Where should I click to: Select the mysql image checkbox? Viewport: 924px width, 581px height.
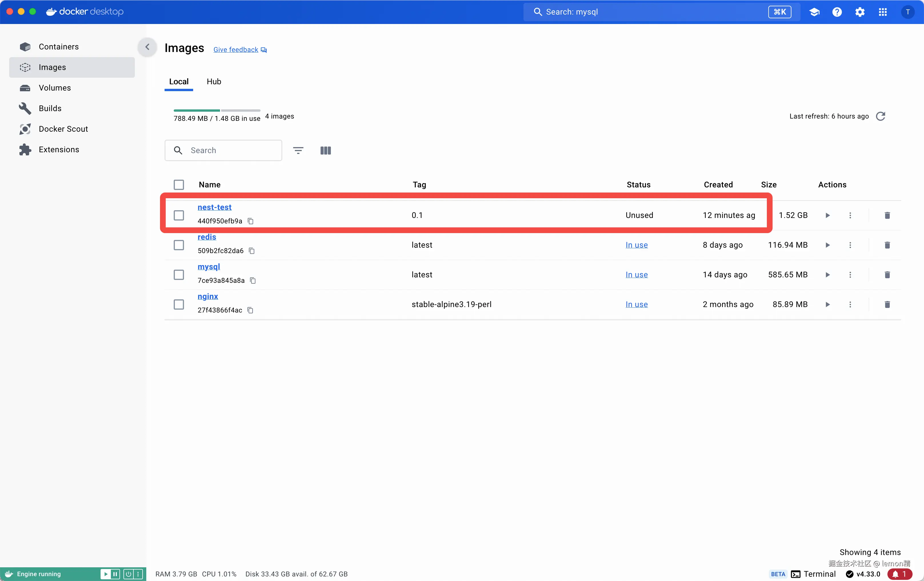pos(179,275)
